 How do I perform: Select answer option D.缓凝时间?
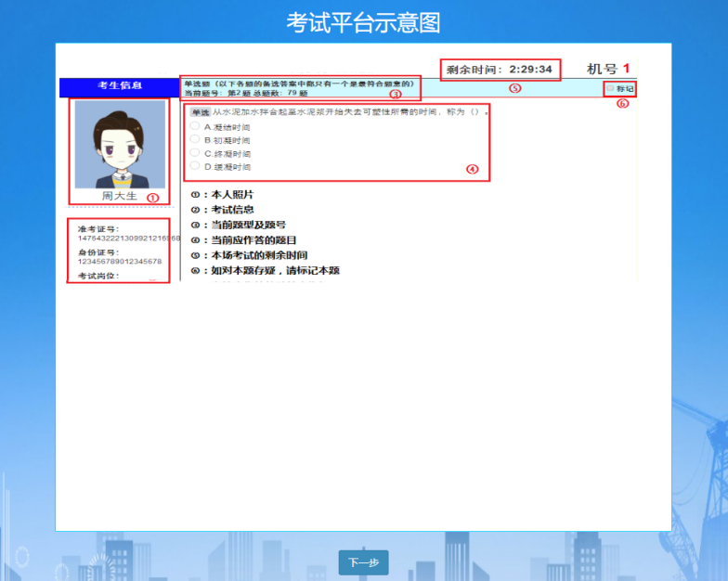[x=195, y=166]
